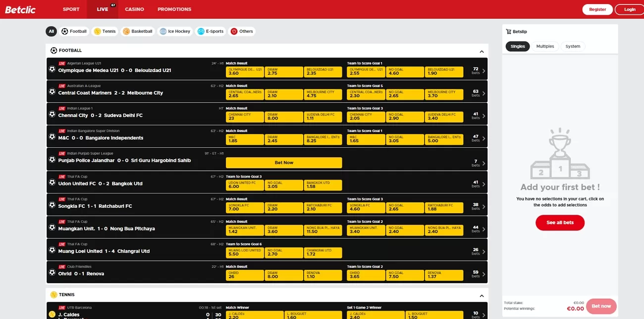
Task: Pick Ratchaburi FC 2.10 match result
Action: (x=322, y=207)
